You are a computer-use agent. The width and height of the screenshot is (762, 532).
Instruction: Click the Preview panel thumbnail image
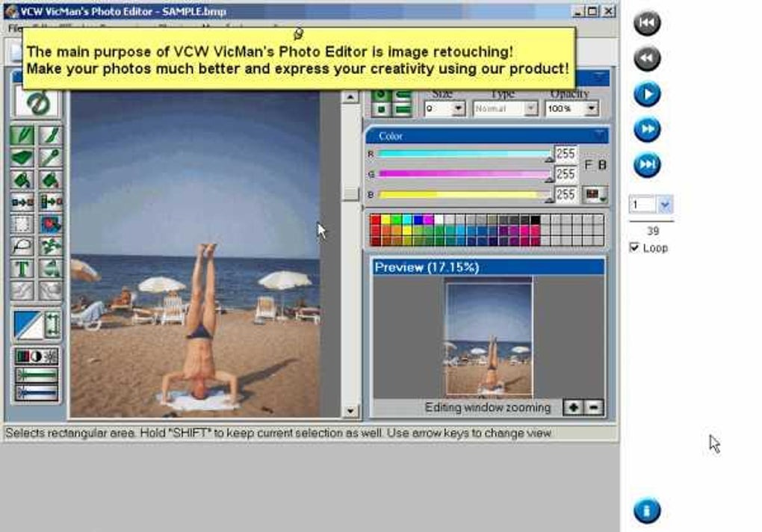489,338
